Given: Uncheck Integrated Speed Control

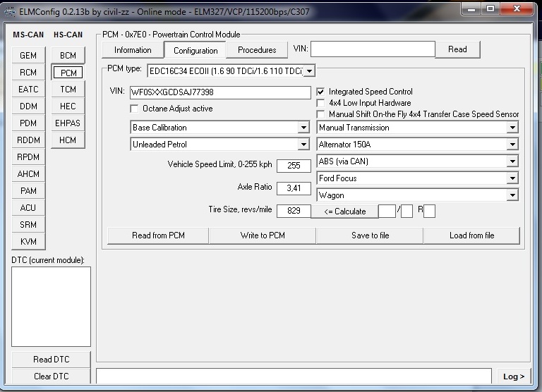Looking at the screenshot, I should (321, 92).
